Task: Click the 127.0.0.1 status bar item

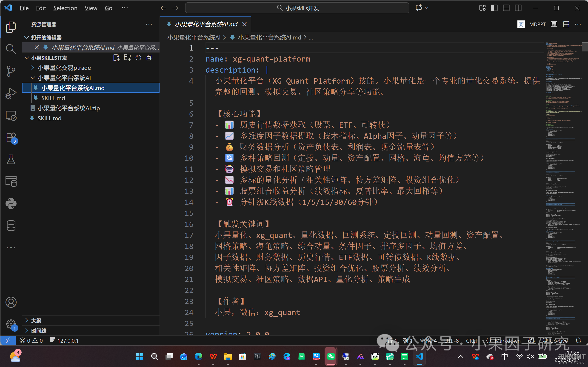Action: (64, 341)
